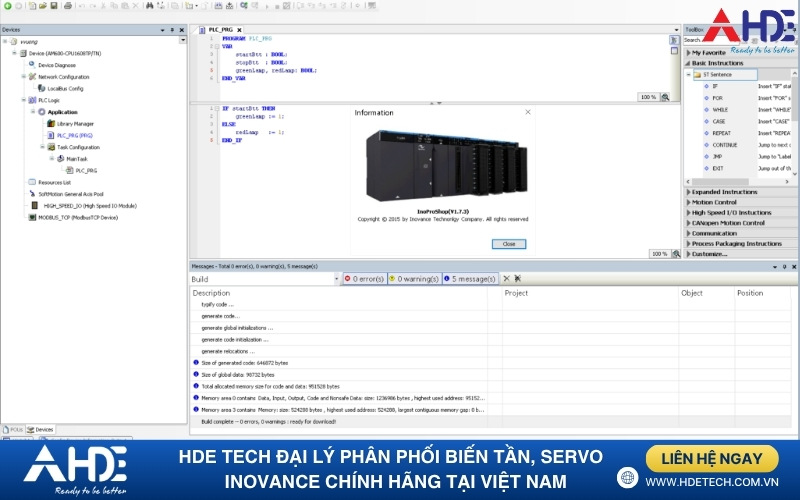Pin the Messages panel
Screen dimensions: 800x500
(x=784, y=266)
